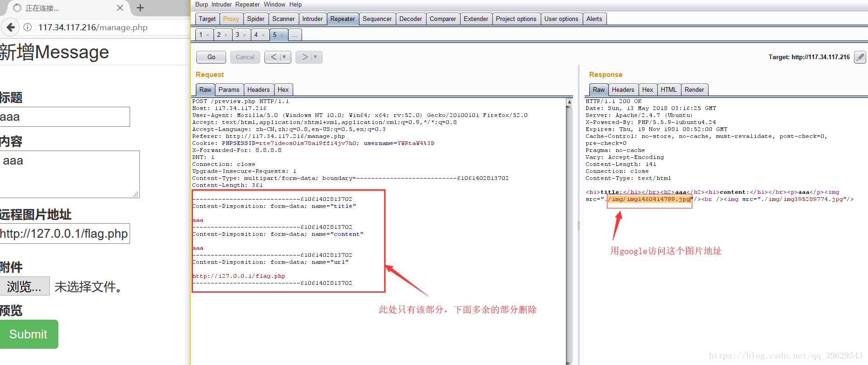Select the Request Raw tab
This screenshot has height=365, width=868.
205,90
